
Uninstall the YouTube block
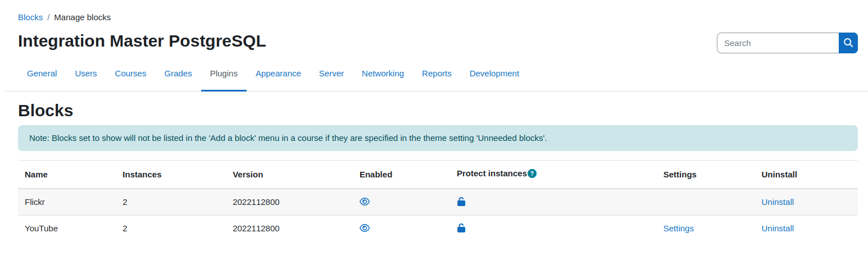pyautogui.click(x=778, y=229)
